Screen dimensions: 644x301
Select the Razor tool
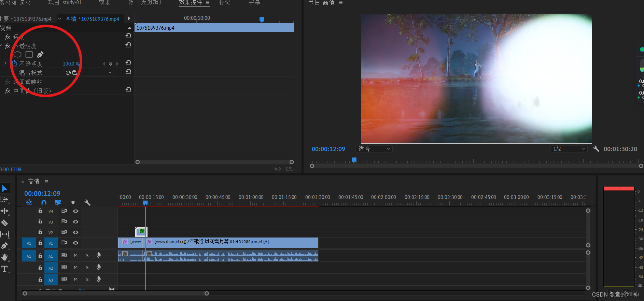[5, 223]
